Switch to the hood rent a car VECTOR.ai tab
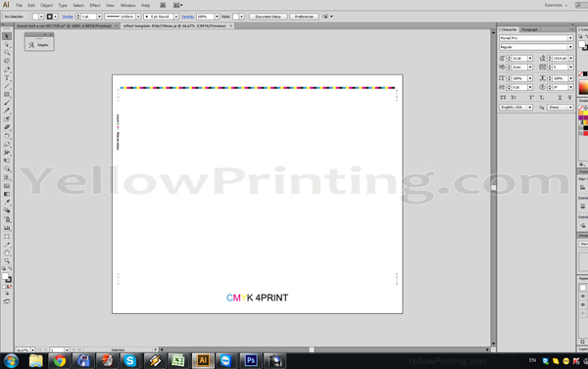The width and height of the screenshot is (588, 369). [x=64, y=25]
